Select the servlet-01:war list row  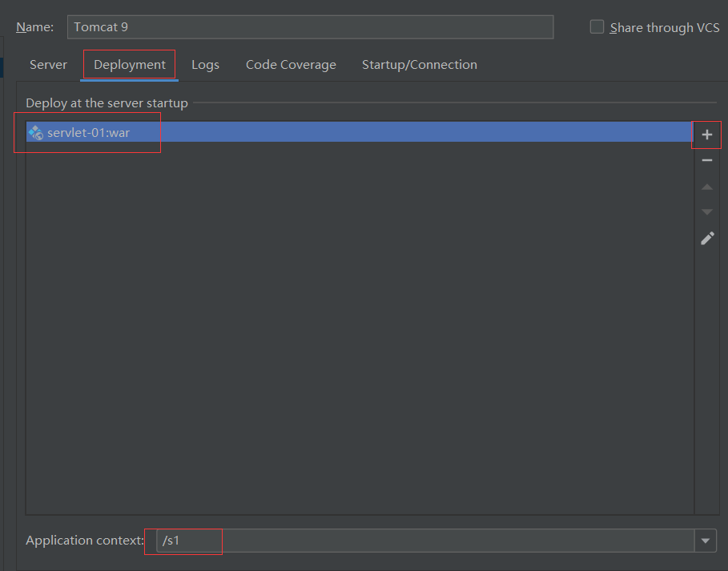point(360,132)
